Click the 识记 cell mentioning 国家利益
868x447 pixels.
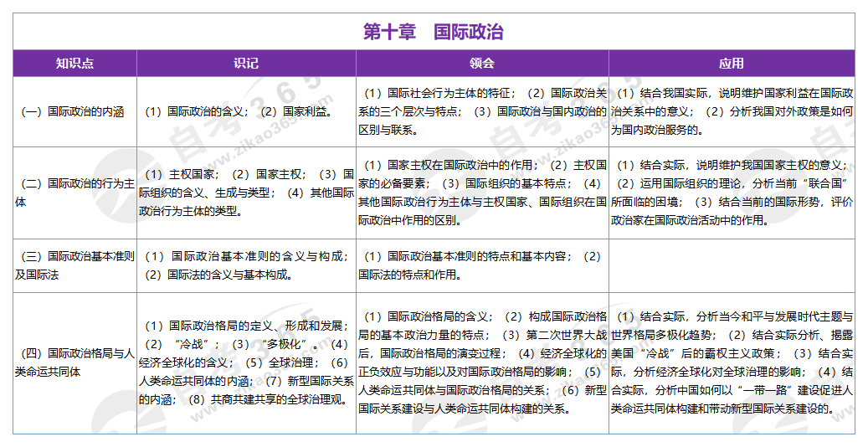point(246,111)
